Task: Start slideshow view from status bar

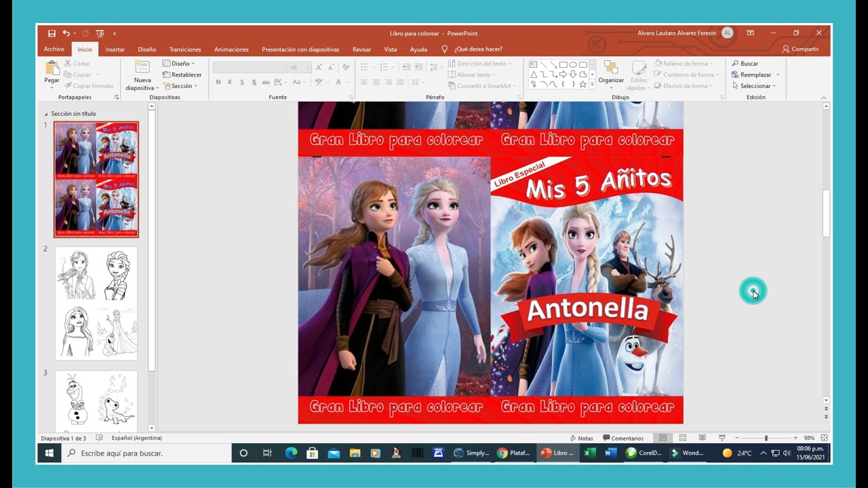Action: point(722,438)
